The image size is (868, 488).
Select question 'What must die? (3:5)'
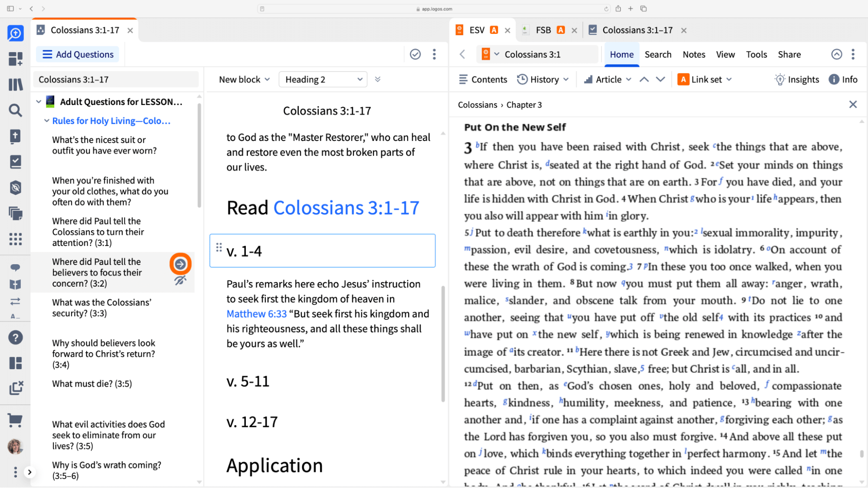(92, 383)
